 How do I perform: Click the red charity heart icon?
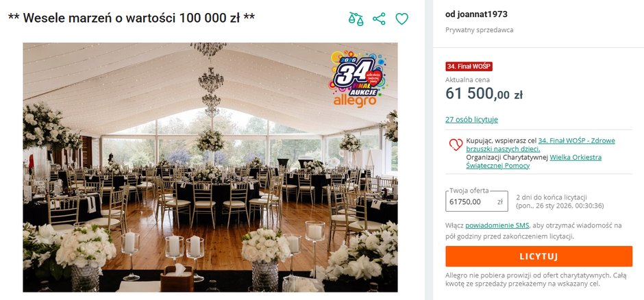tap(456, 145)
